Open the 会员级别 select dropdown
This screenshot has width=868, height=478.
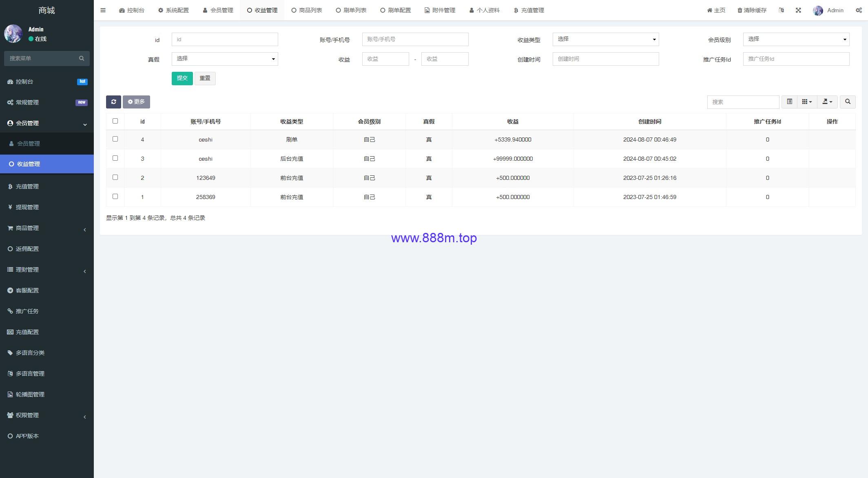tap(796, 39)
